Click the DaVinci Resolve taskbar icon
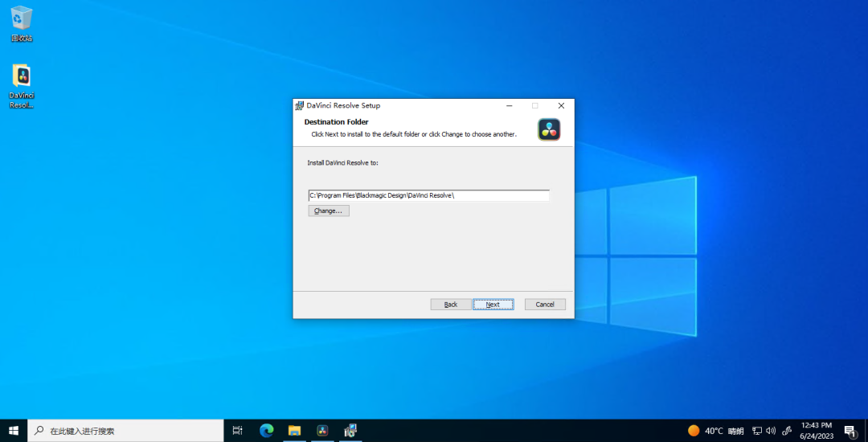Screen dimensions: 868x442 click(322, 431)
